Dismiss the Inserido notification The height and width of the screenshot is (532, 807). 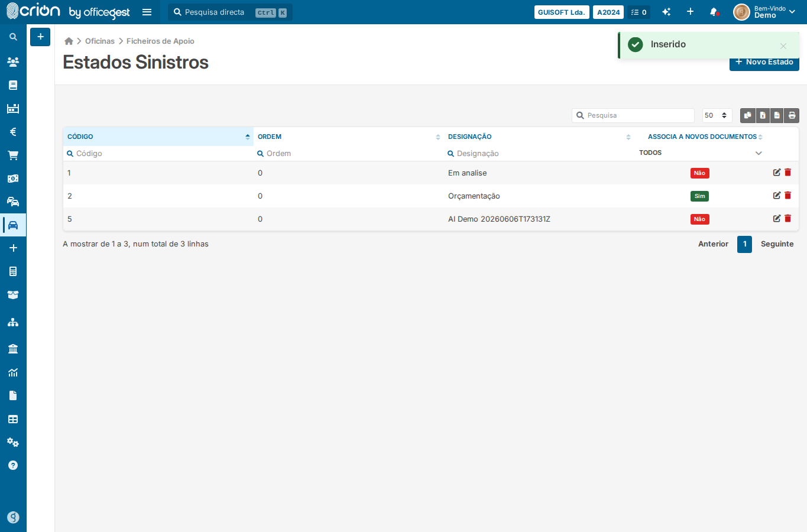pyautogui.click(x=783, y=46)
